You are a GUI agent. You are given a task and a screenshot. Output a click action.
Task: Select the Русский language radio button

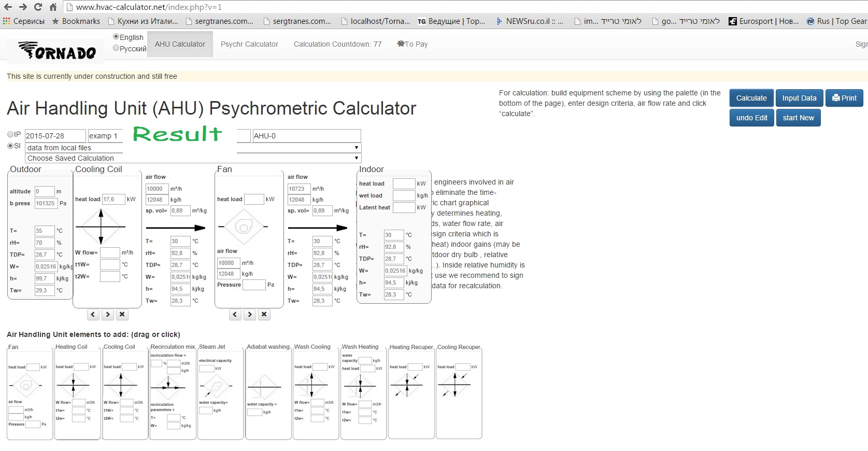116,48
